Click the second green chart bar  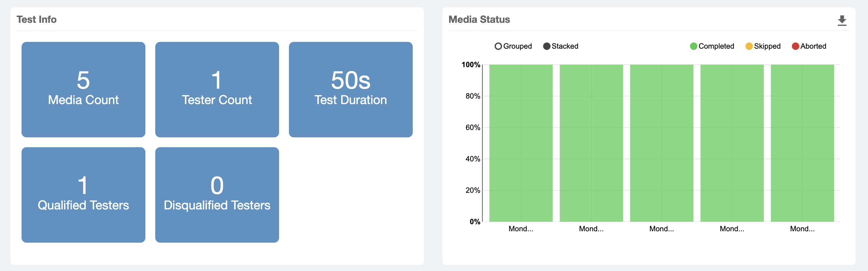click(591, 143)
